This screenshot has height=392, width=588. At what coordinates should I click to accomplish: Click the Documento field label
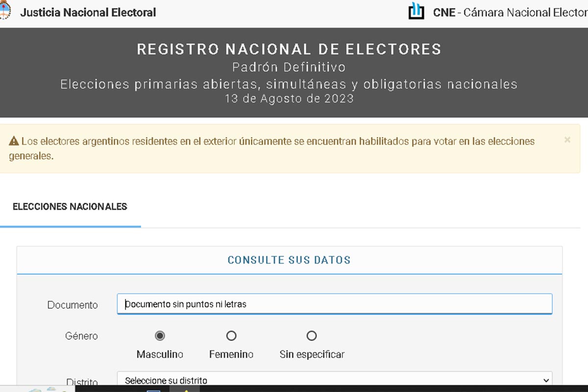pos(73,305)
